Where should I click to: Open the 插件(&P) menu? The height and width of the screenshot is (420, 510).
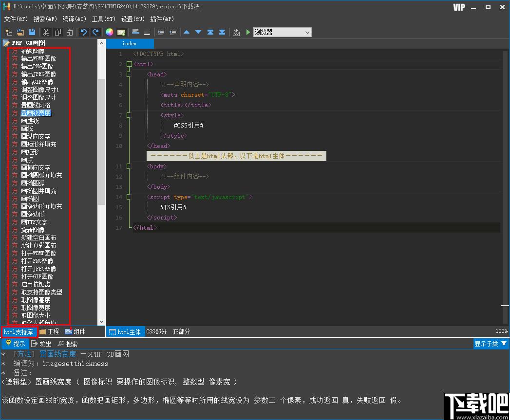(162, 19)
